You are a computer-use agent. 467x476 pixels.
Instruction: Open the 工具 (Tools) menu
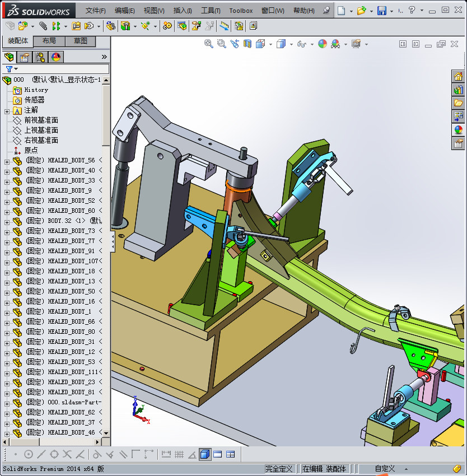point(211,11)
